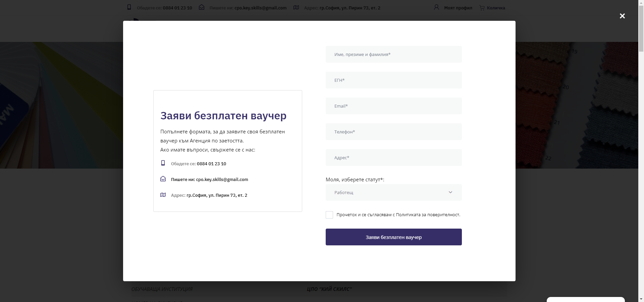Click the map icon in the top header bar

pos(296,7)
